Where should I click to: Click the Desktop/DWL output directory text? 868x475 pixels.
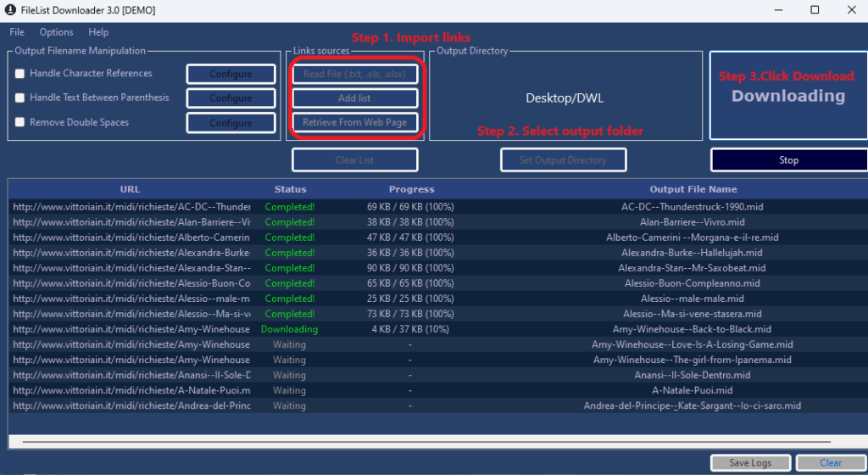(565, 98)
